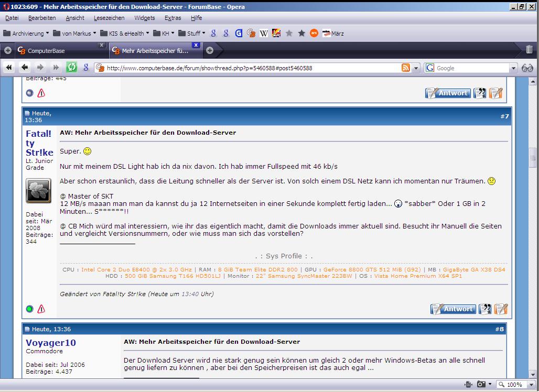539x392 pixels.
Task: Close the Mehr Arbeitsspeicher tab with its x
Action: click(x=196, y=45)
